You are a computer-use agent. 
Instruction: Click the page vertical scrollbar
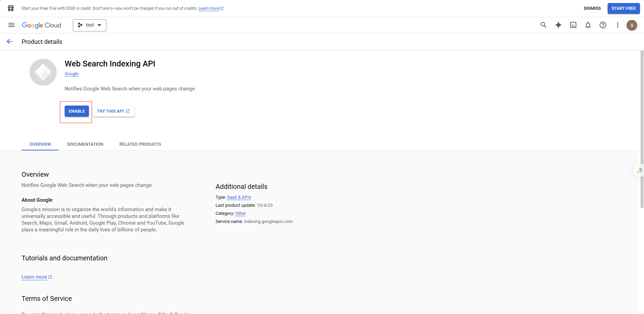(642, 129)
